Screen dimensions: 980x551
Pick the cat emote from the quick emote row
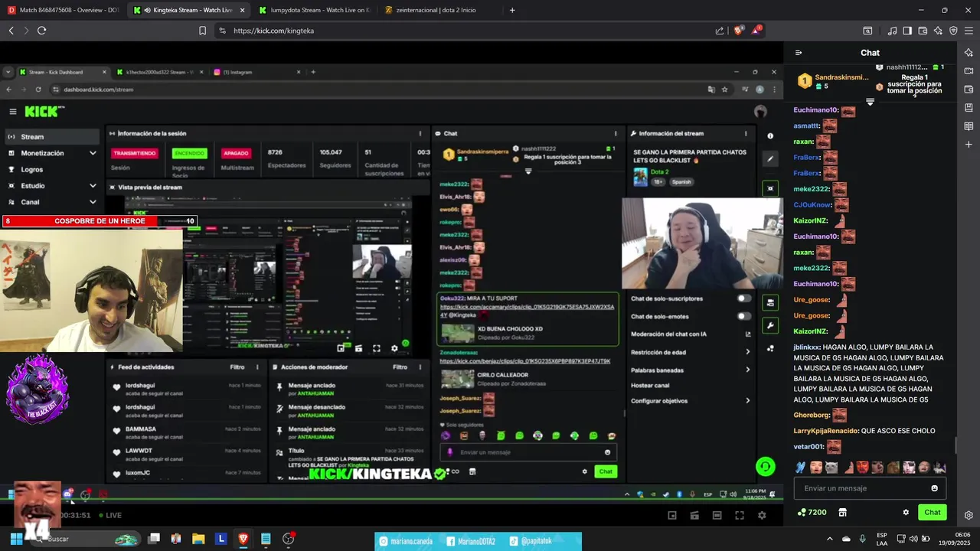click(831, 467)
